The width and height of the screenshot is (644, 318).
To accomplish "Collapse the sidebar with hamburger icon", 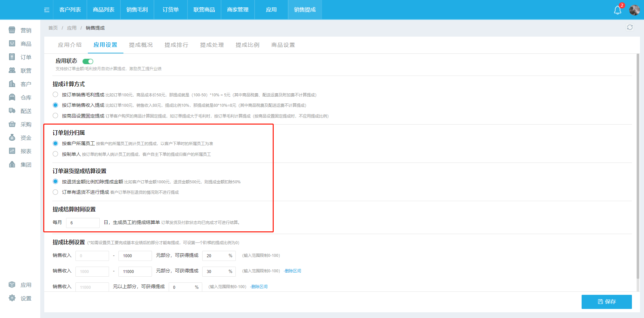I will click(46, 10).
